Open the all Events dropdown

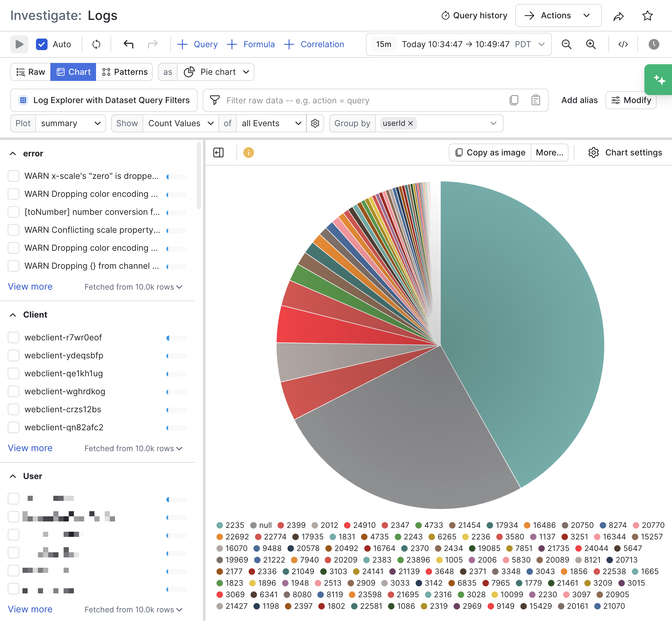(272, 123)
